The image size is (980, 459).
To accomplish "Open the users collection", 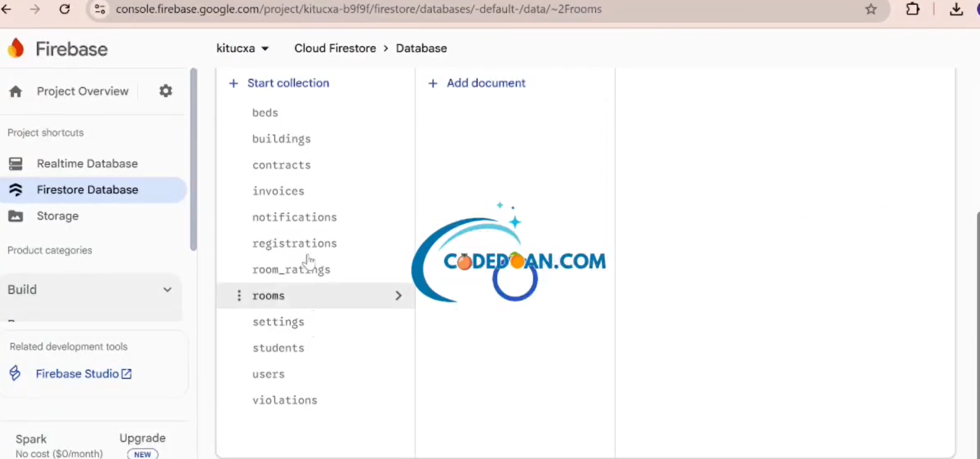I will (268, 374).
